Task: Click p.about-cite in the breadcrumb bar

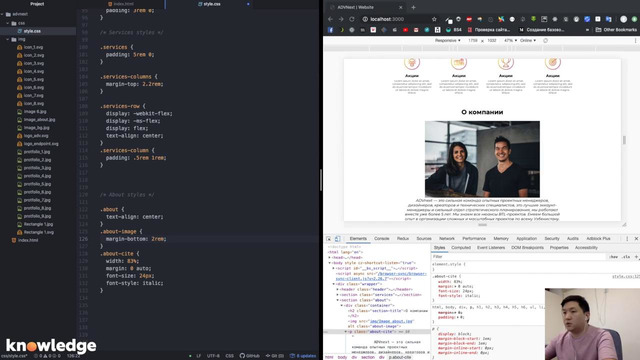Action: 400,357
